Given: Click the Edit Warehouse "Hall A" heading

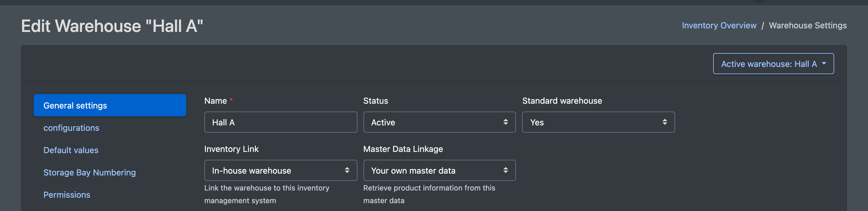Looking at the screenshot, I should (112, 26).
